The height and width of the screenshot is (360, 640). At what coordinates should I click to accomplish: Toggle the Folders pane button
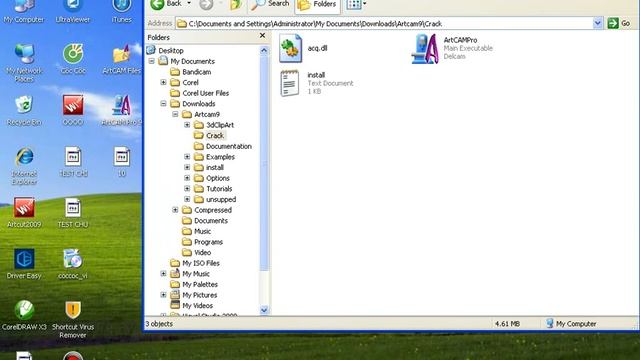click(317, 4)
